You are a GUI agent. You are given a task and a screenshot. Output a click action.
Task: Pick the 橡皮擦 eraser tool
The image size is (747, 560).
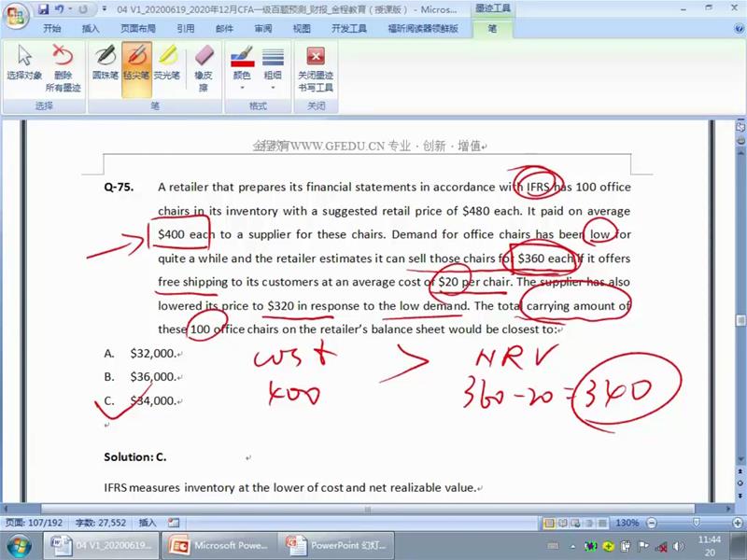(x=203, y=67)
